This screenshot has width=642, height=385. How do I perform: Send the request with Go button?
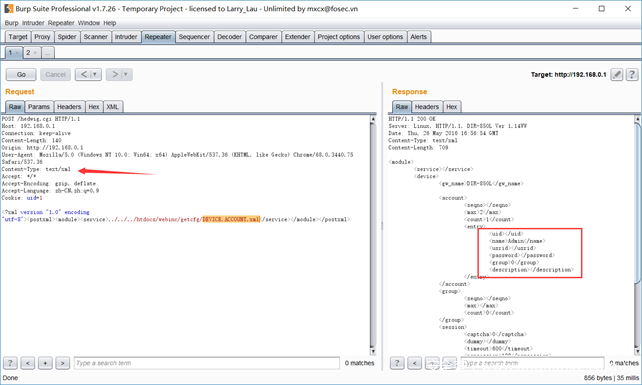point(21,75)
